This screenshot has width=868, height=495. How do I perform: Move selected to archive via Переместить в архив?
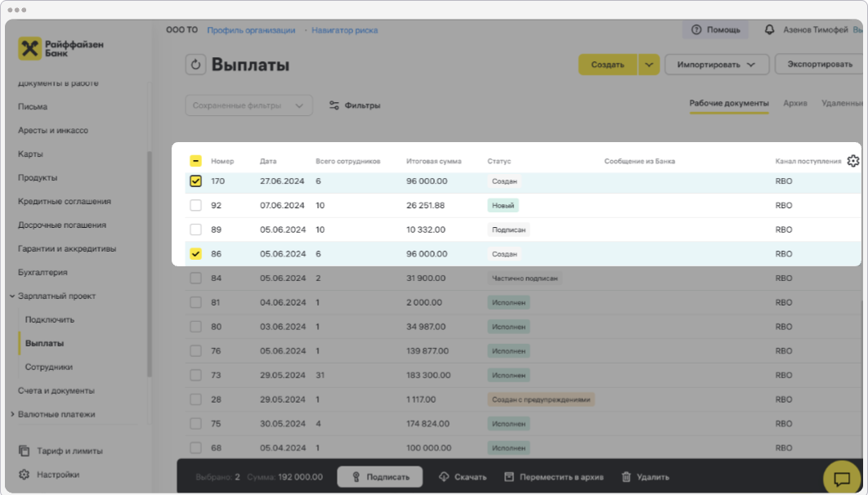tap(555, 477)
